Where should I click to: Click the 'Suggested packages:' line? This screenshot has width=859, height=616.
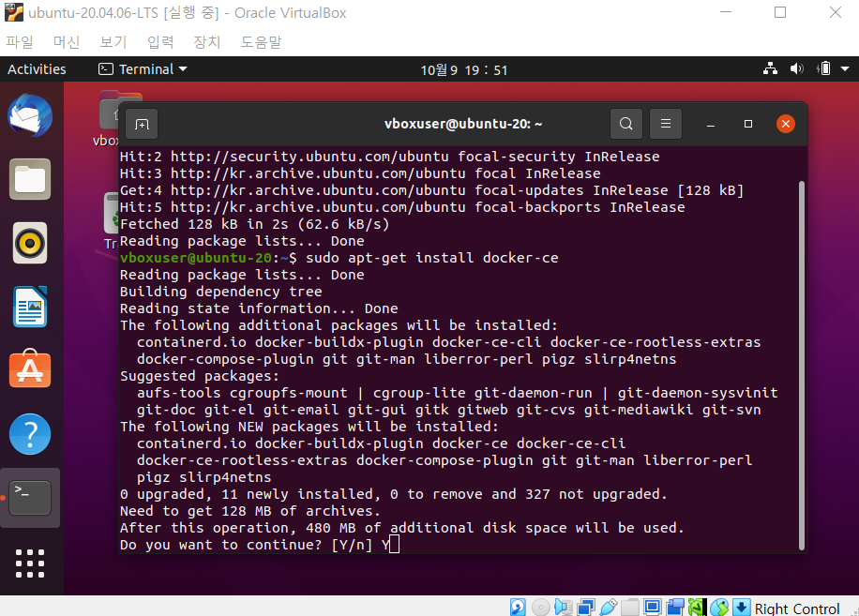(200, 376)
